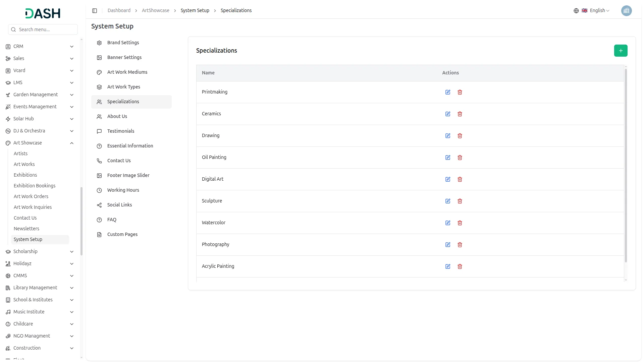Edit the Oil Painting row
This screenshot has height=362, width=644.
[x=448, y=158]
